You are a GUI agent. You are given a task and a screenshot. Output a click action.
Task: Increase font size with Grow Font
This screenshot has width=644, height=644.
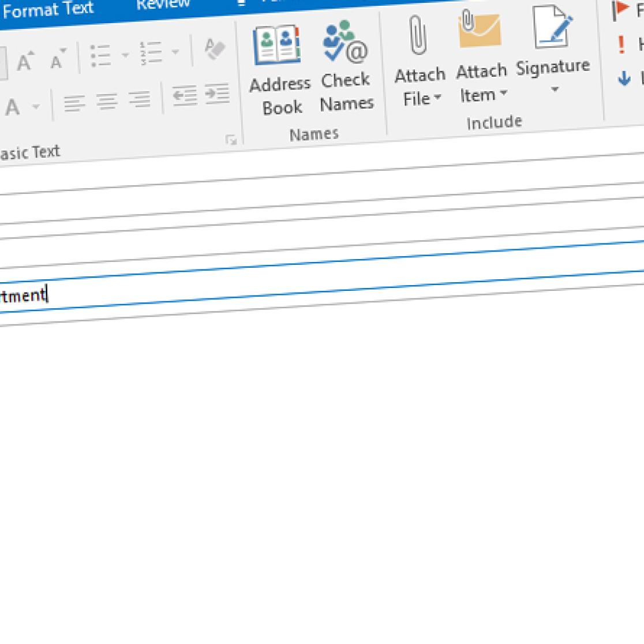point(25,62)
